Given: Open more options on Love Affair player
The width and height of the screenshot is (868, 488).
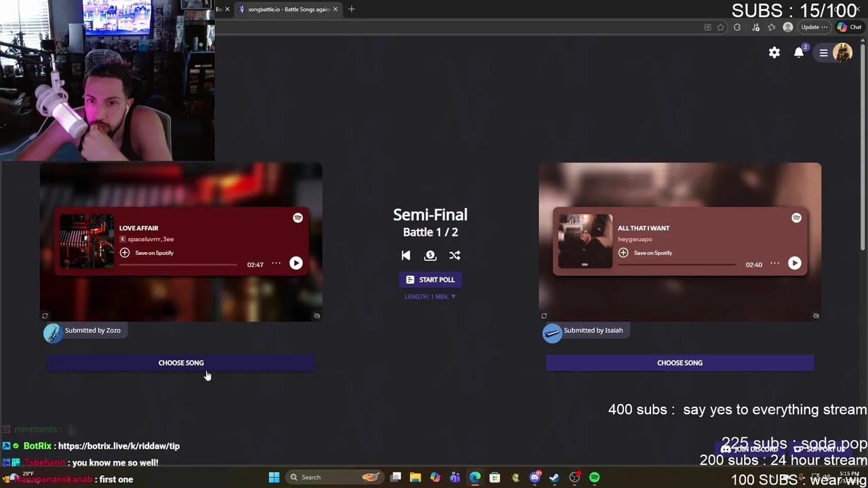Looking at the screenshot, I should [x=276, y=263].
